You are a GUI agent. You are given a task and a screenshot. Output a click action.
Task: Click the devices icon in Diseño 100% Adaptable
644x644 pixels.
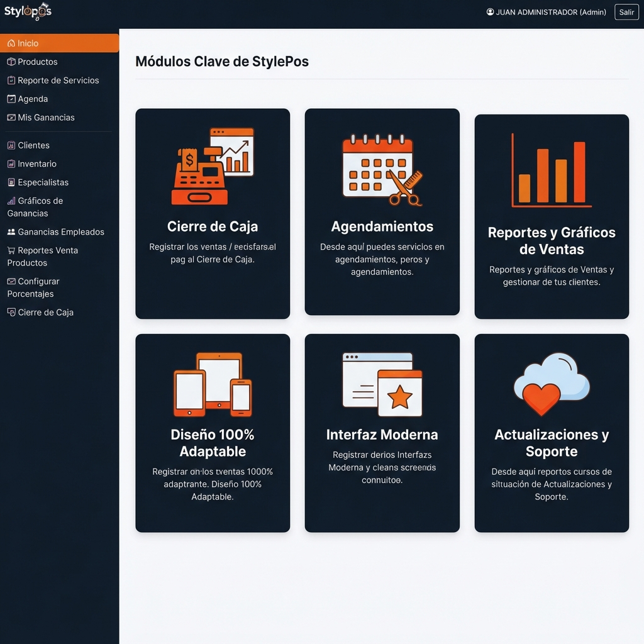click(x=213, y=384)
